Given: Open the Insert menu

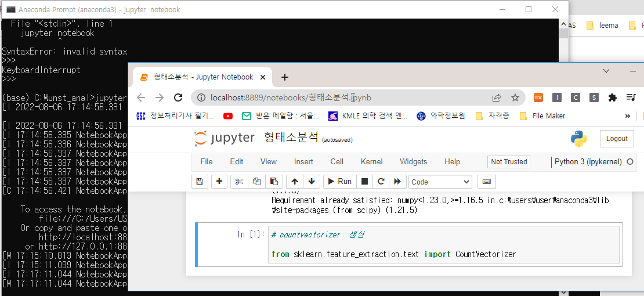Looking at the screenshot, I should tap(303, 161).
